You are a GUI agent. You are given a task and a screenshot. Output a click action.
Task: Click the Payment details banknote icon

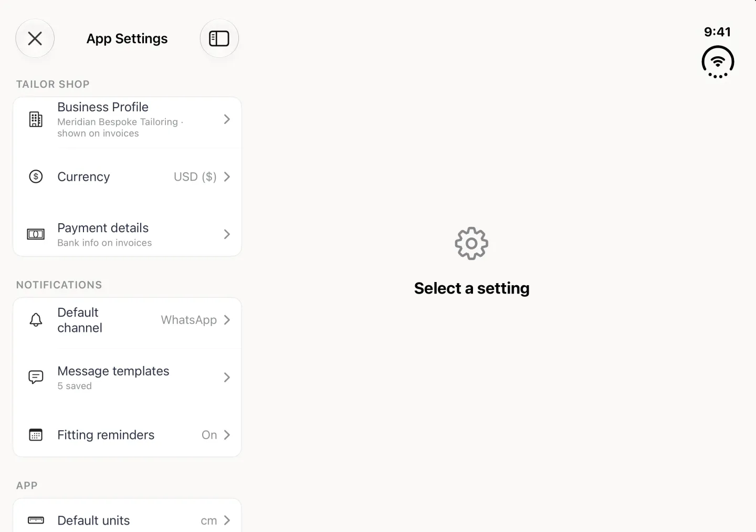pos(36,234)
